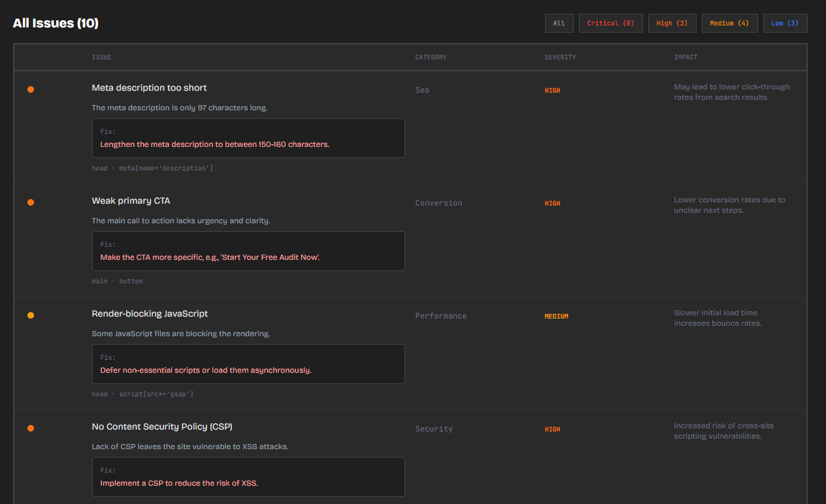Screen dimensions: 826x504
Task: Click the MEDIUM badge on 'Render-blocking JavaScript'
Action: pos(556,316)
